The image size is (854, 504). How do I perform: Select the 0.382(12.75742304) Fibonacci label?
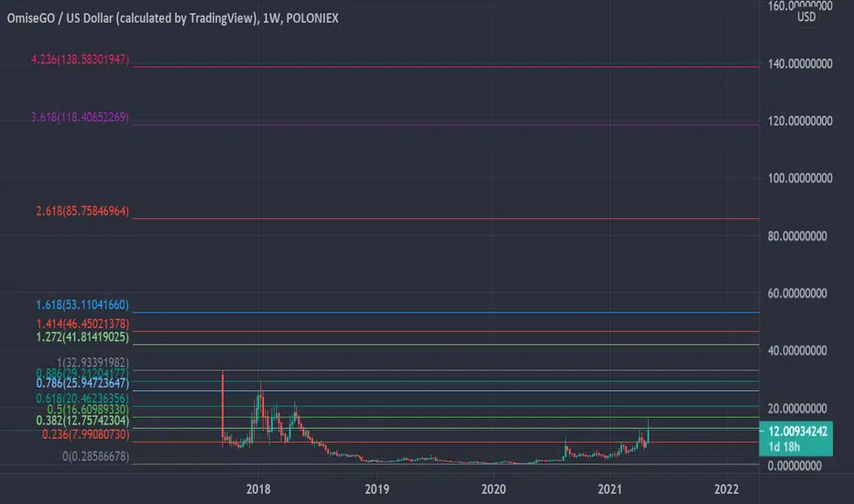(x=82, y=421)
